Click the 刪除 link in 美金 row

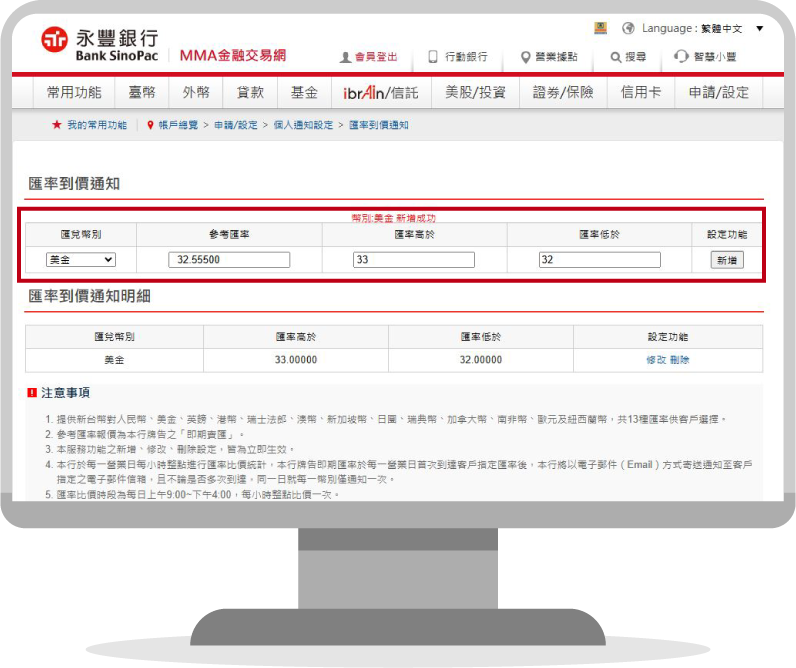tap(679, 360)
